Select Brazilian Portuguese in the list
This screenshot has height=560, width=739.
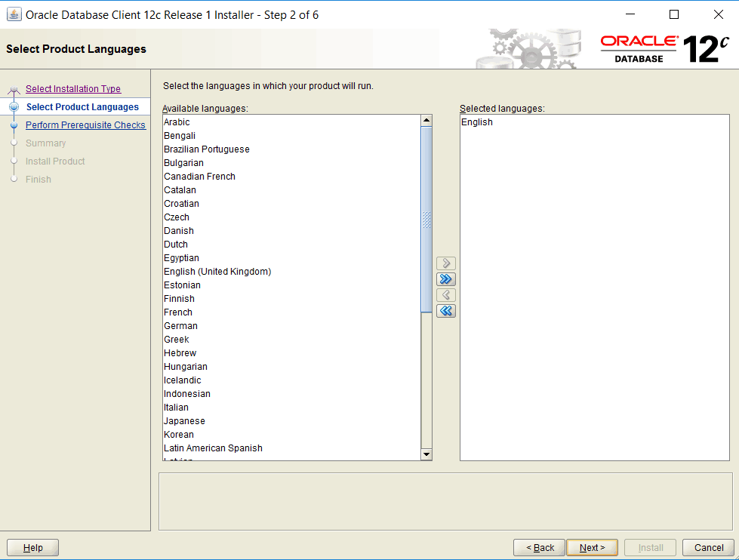tap(291, 149)
